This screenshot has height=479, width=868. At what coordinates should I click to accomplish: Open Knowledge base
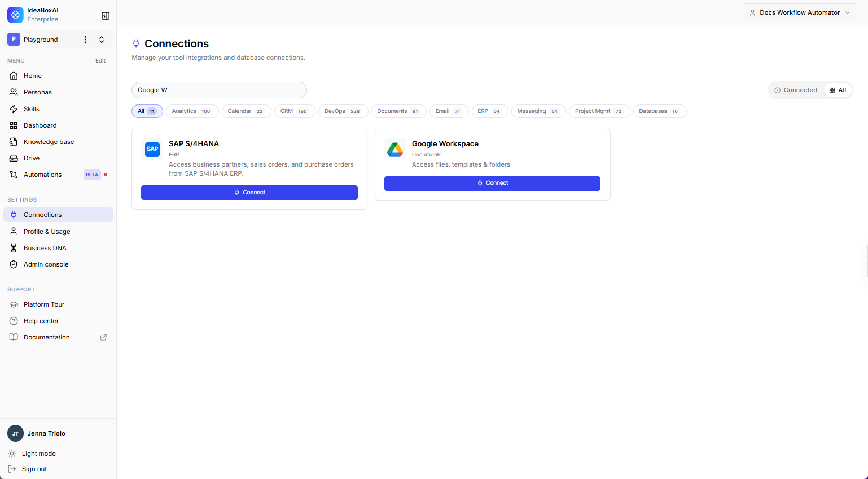coord(58,142)
